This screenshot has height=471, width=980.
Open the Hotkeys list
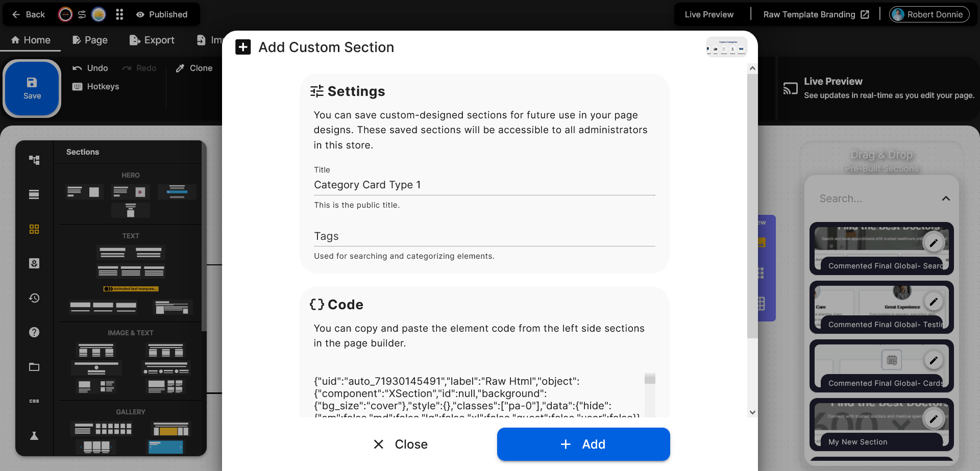(x=95, y=86)
